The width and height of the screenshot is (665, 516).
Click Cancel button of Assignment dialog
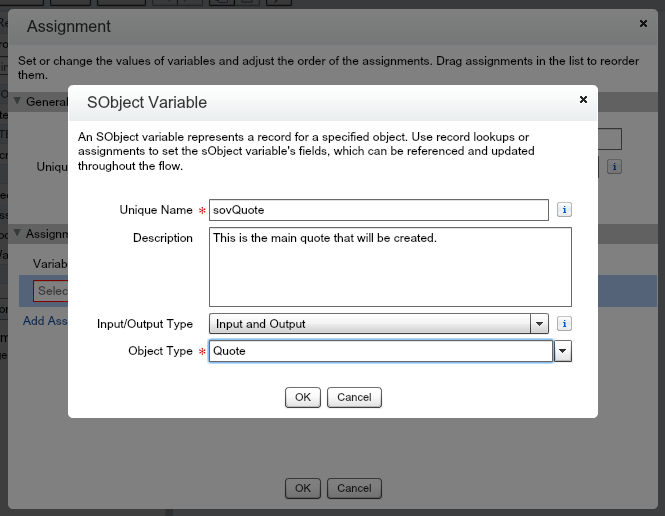point(354,488)
